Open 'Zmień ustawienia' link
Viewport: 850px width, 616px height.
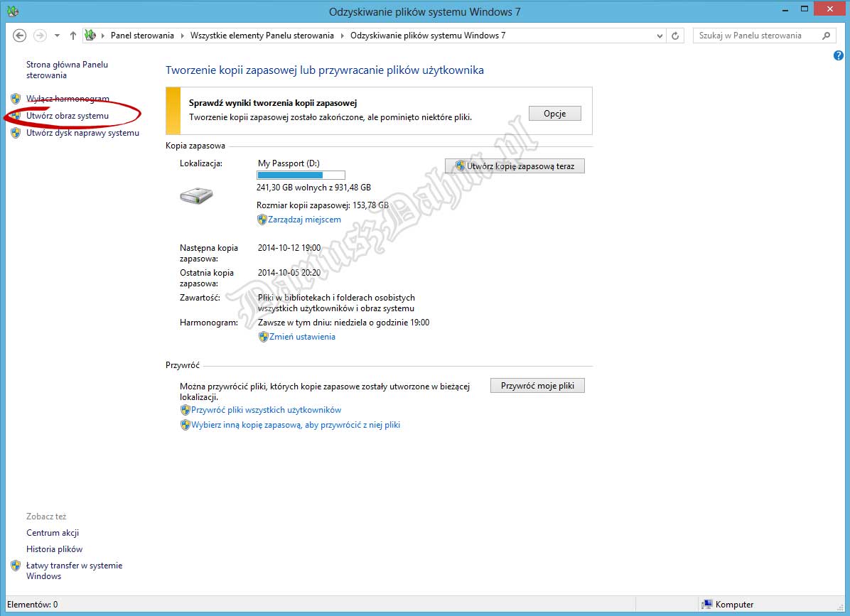303,337
